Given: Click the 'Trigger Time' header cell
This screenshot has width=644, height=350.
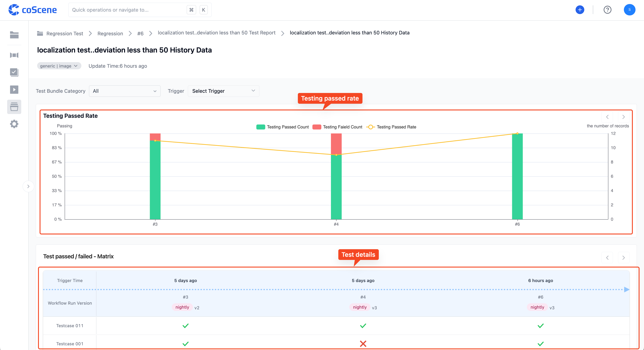Looking at the screenshot, I should point(70,280).
